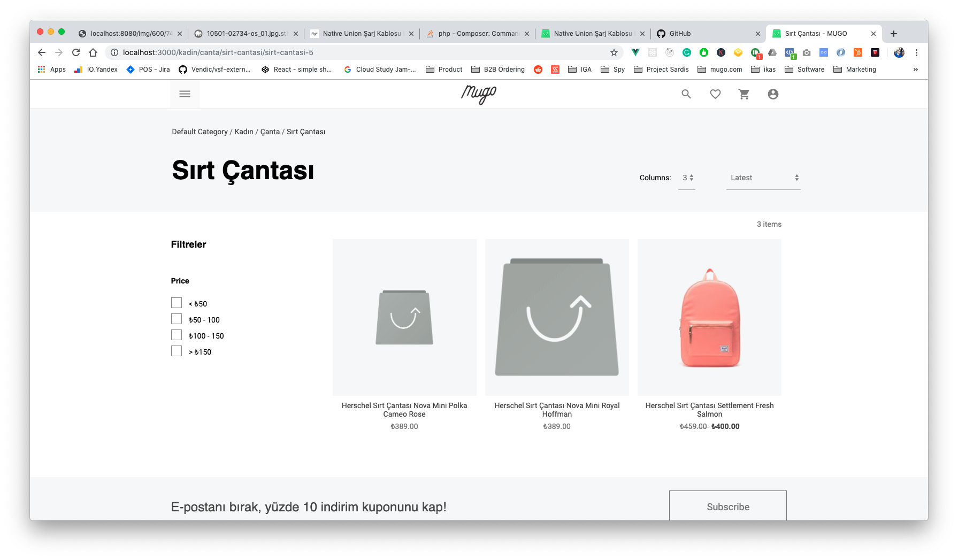
Task: Open the Kadın breadcrumb link
Action: (x=243, y=132)
